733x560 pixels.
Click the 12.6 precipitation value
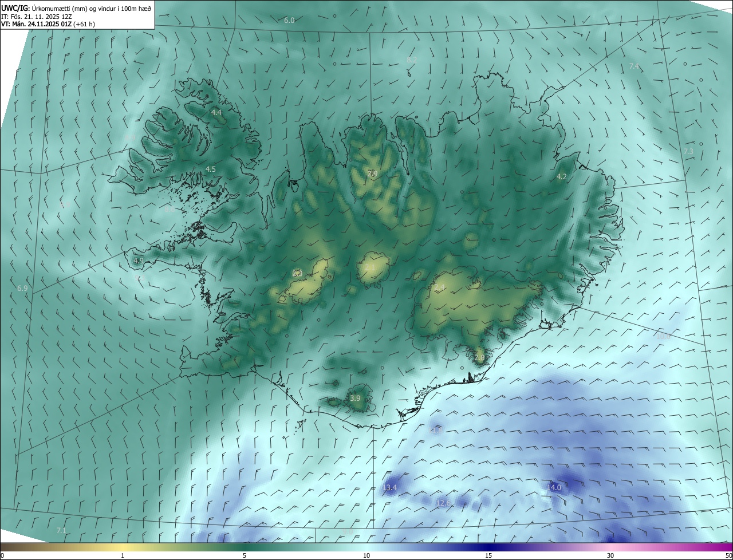coord(443,503)
